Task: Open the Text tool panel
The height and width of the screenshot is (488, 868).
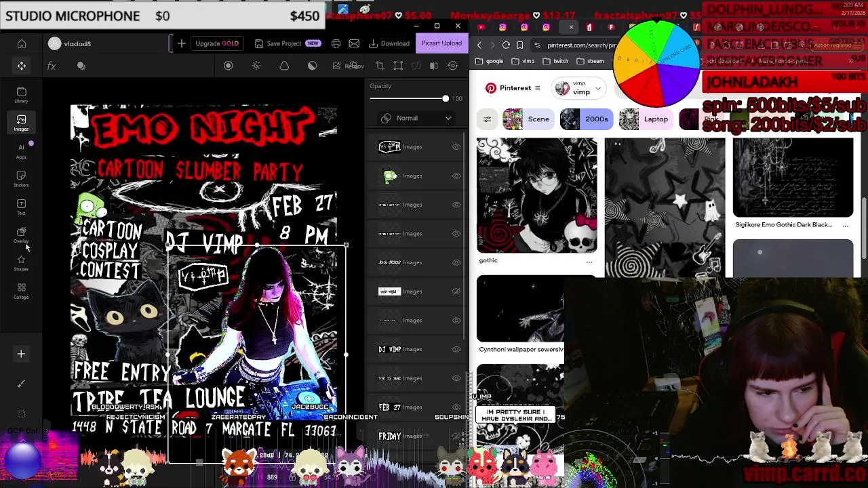Action: tap(21, 207)
